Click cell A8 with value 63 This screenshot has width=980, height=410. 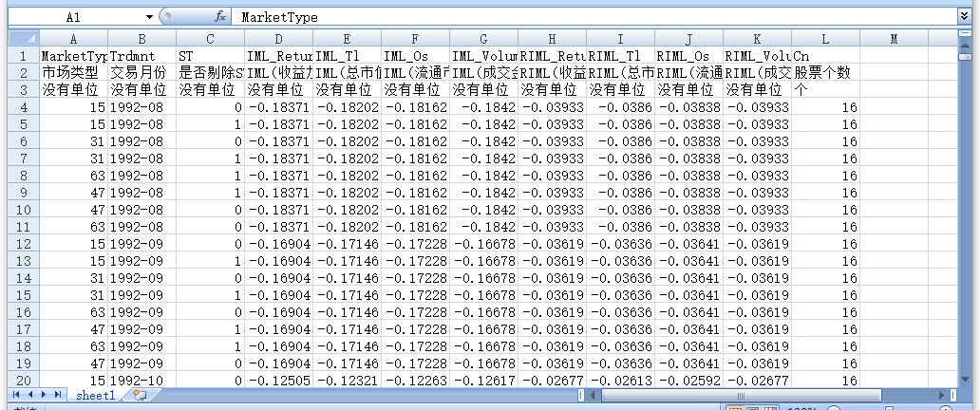[x=74, y=175]
